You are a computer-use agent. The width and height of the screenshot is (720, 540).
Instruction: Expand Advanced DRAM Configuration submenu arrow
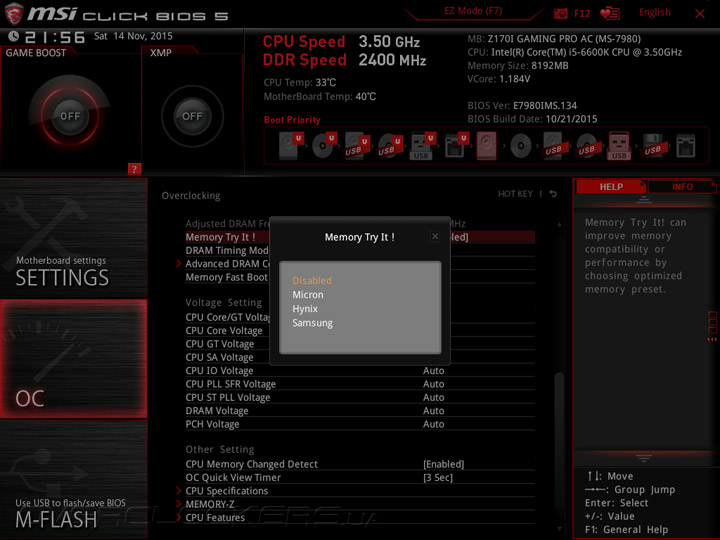[x=179, y=264]
